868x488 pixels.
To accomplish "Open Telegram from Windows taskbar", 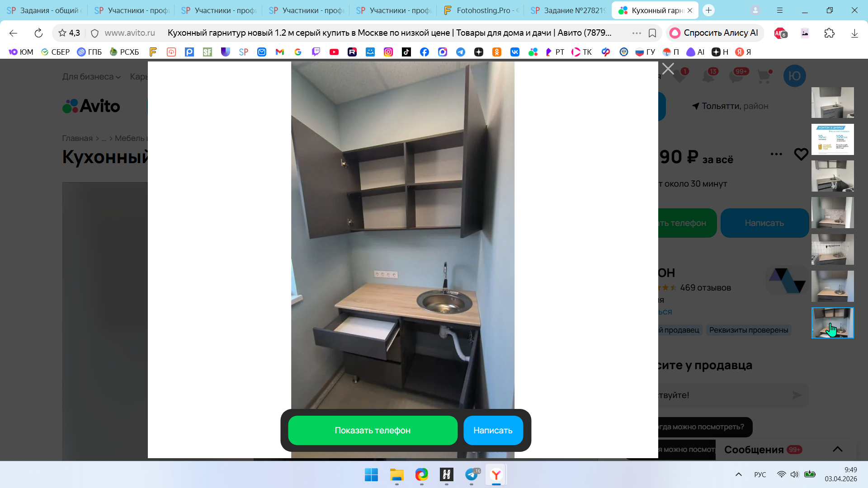I will (472, 474).
